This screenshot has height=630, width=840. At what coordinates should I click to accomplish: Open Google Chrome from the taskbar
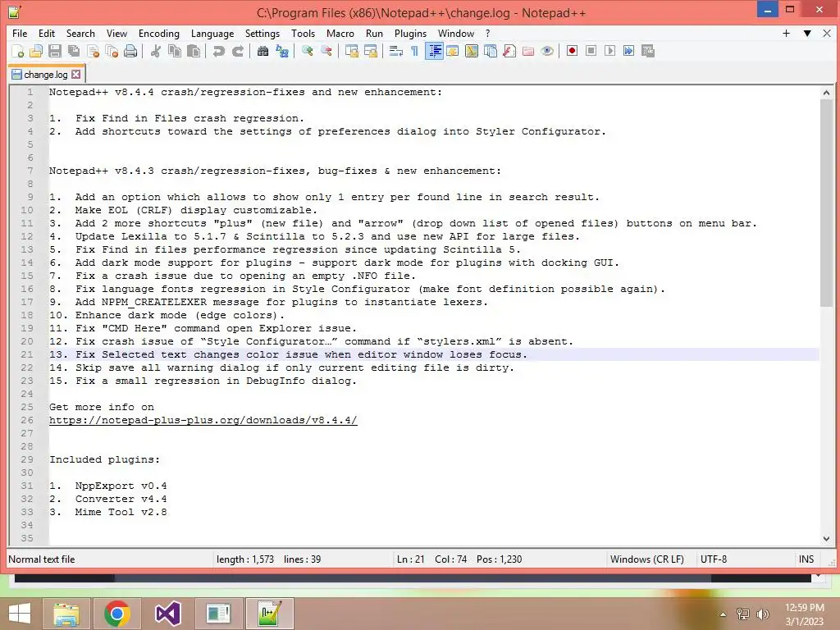[116, 614]
